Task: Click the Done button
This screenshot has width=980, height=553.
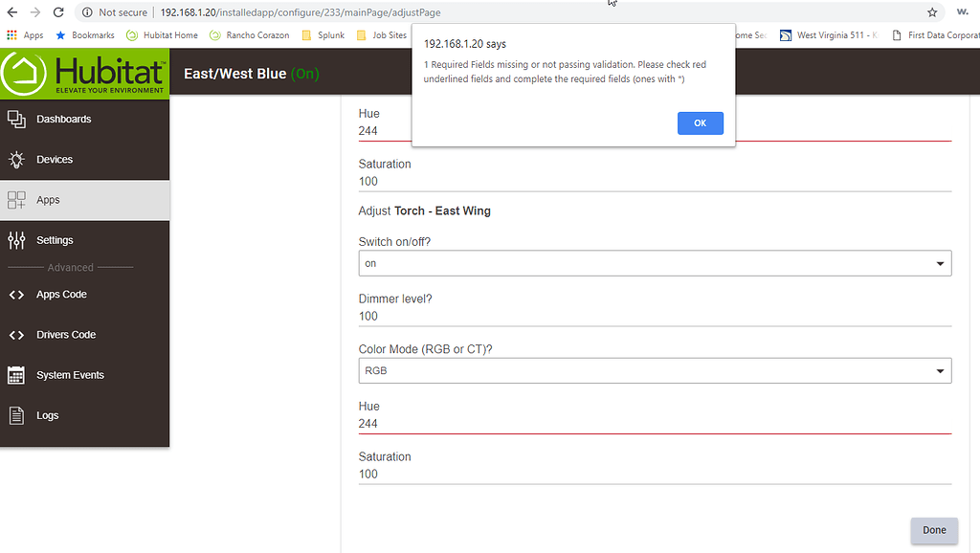Action: (933, 530)
